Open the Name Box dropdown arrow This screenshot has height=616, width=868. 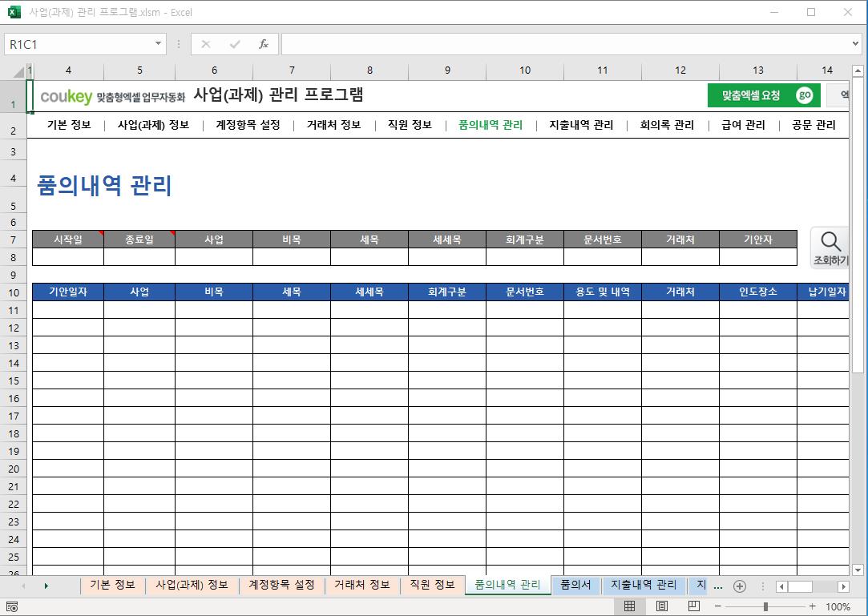tap(158, 44)
